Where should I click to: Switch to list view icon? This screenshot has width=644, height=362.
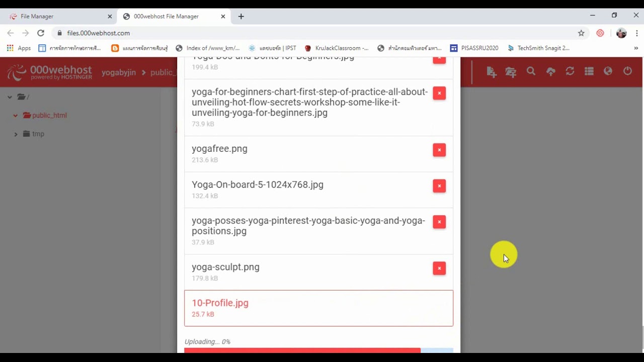point(589,71)
